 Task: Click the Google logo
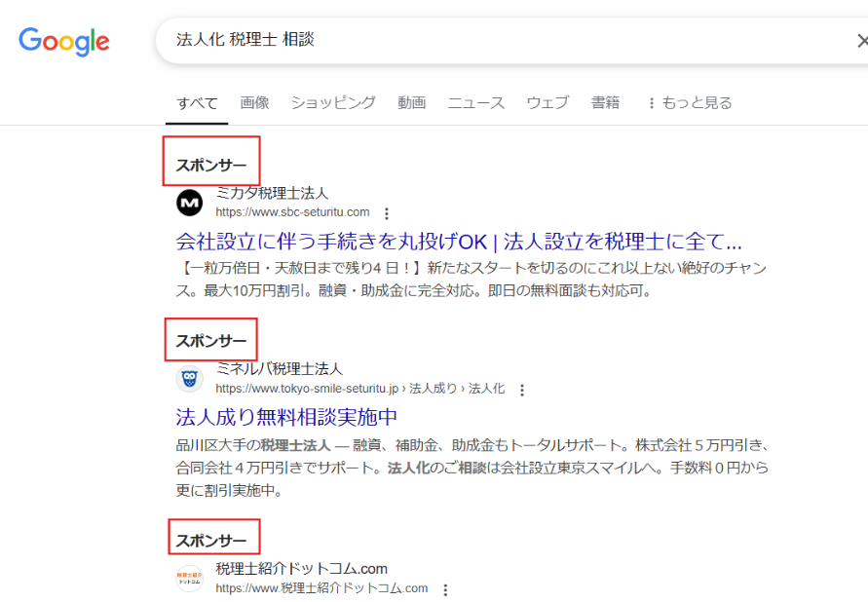click(63, 42)
